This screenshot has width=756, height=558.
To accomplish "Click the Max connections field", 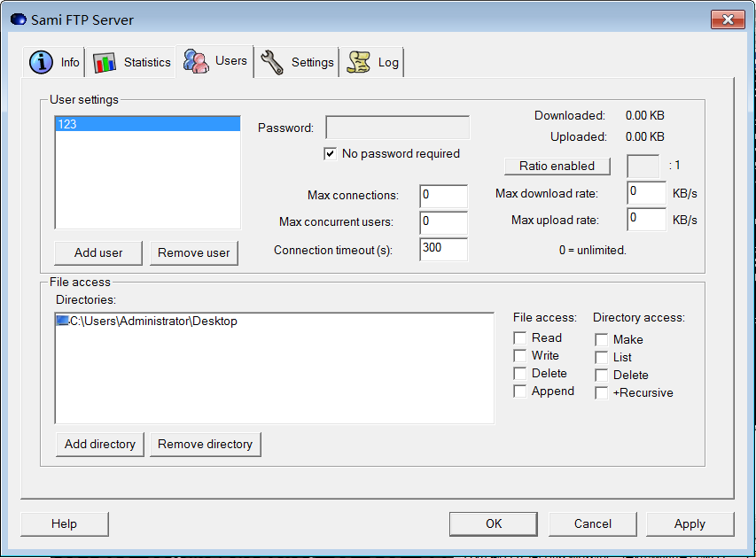I will pos(443,196).
